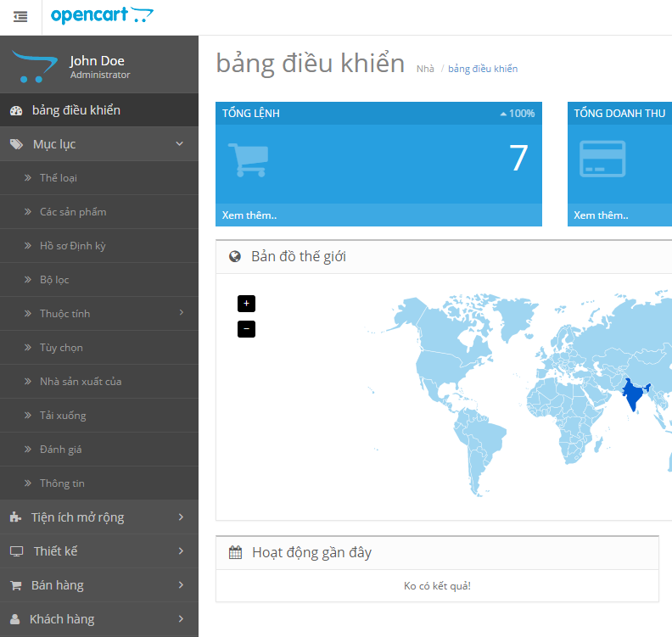This screenshot has height=637, width=672.
Task: Open Khách hàng menu label
Action: pyautogui.click(x=62, y=619)
